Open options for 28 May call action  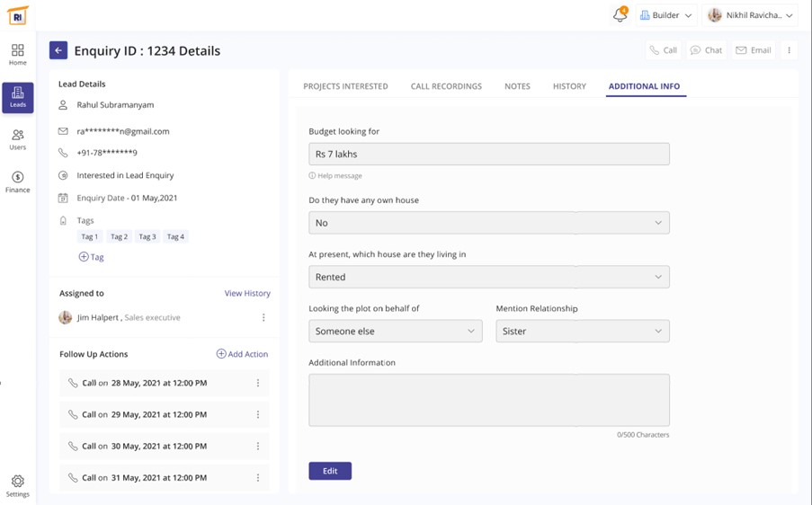click(x=258, y=383)
